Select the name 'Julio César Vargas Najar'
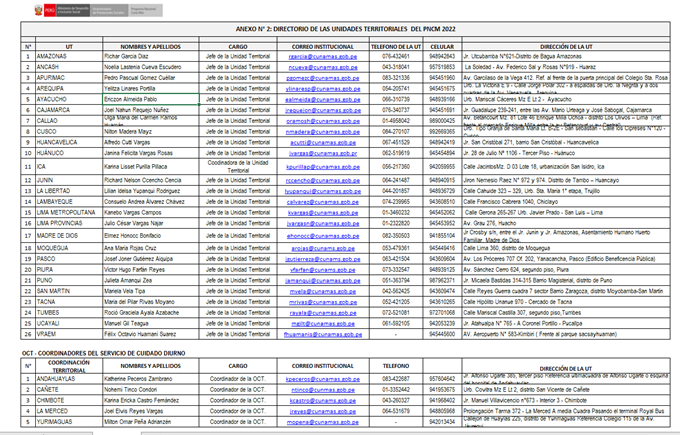Screen dimensions: 680x435 [x=134, y=223]
